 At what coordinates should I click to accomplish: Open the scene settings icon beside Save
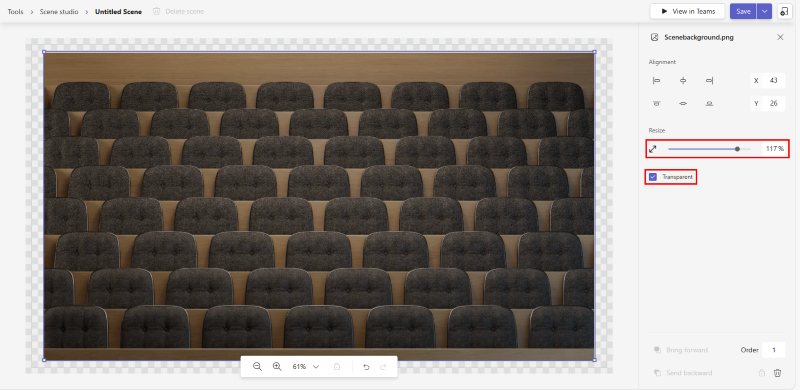(x=785, y=11)
